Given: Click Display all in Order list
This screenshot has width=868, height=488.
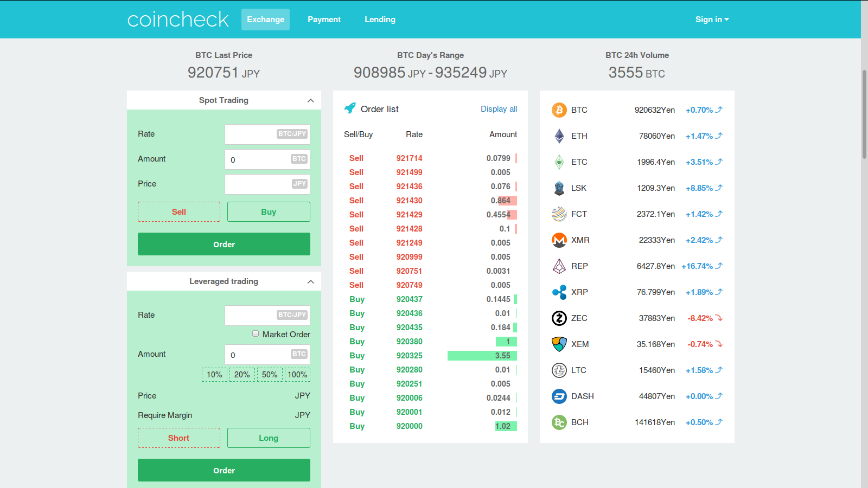Looking at the screenshot, I should pyautogui.click(x=499, y=109).
